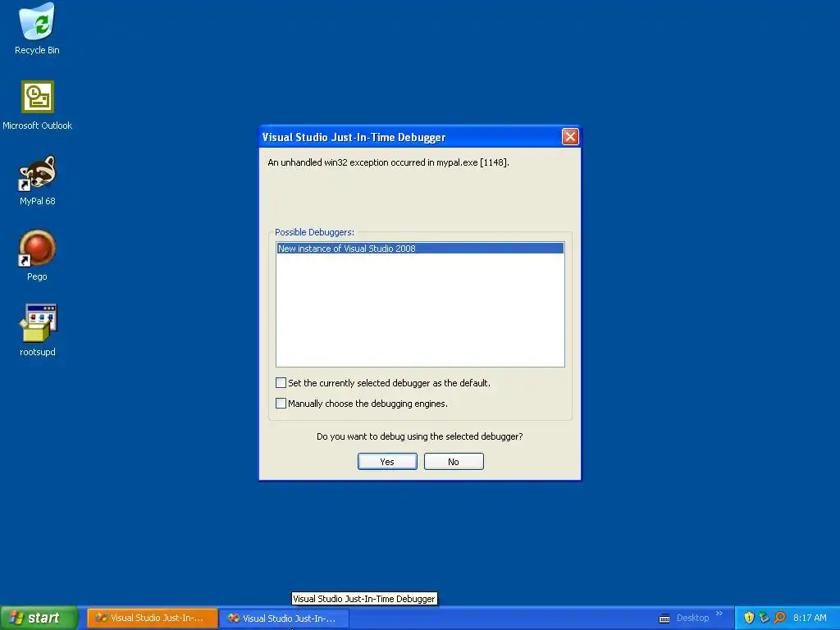Click the Safely Remove Hardware tray icon

tap(764, 618)
